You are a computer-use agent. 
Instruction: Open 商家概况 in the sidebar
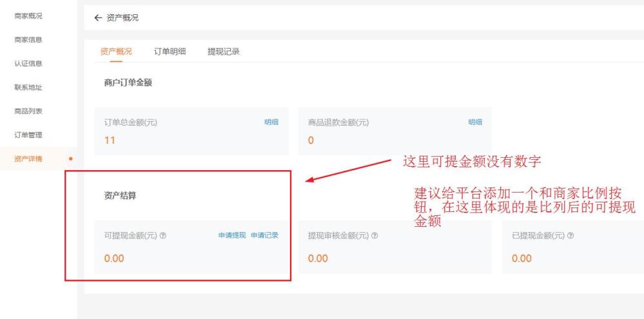coord(28,16)
